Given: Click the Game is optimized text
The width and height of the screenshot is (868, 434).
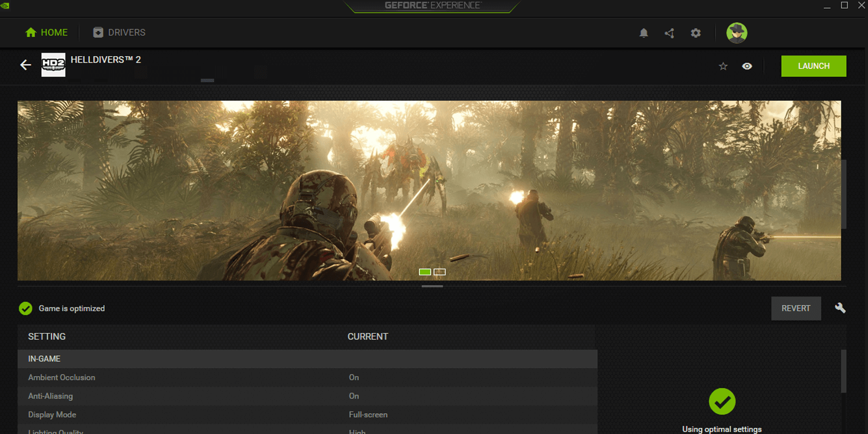Looking at the screenshot, I should coord(72,308).
